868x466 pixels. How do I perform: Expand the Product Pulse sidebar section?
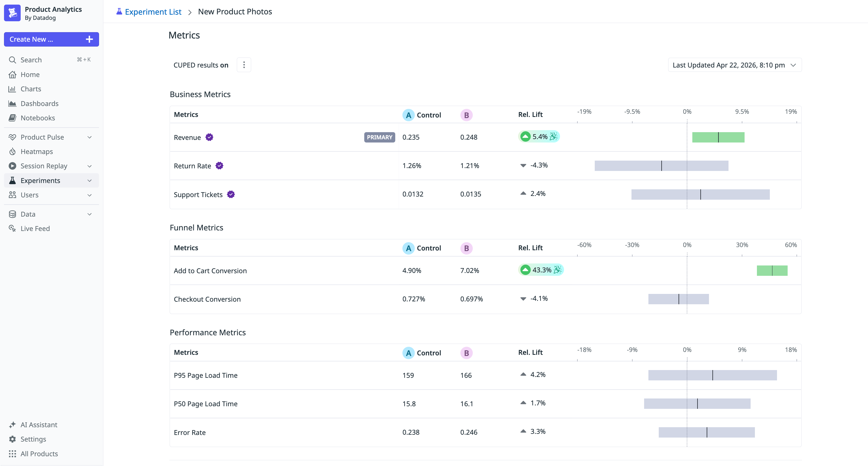point(89,137)
